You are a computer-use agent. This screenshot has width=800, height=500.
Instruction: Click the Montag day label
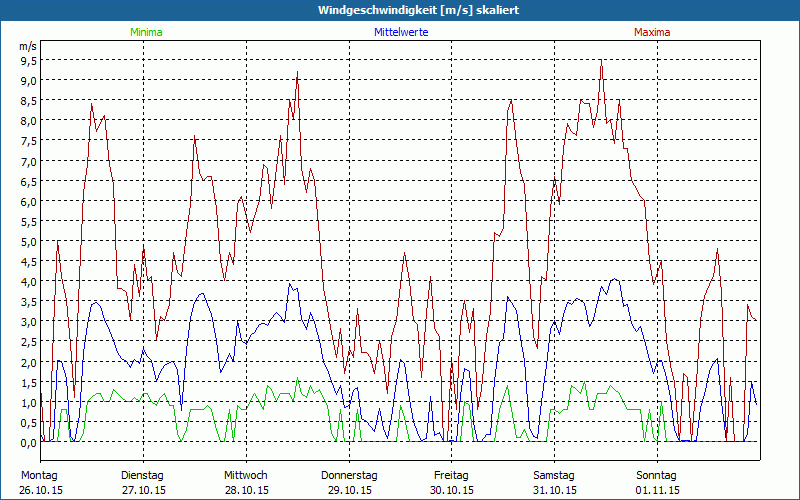tap(39, 475)
